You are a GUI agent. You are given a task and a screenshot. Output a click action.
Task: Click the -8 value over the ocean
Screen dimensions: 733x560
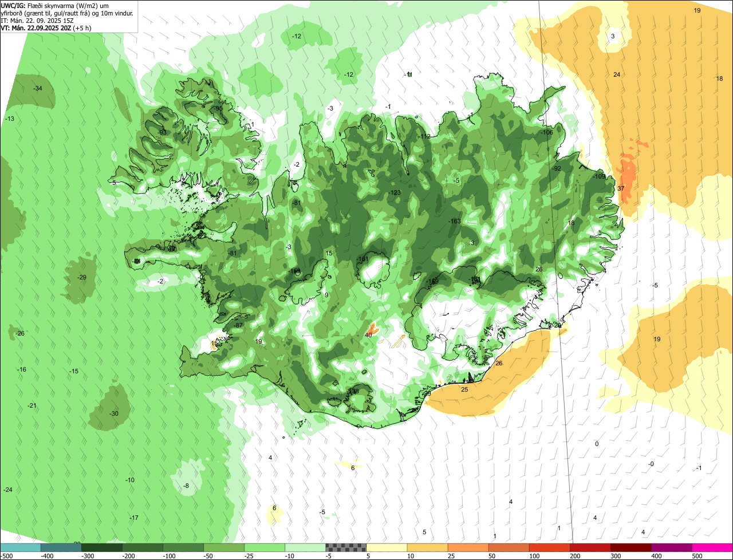click(x=186, y=486)
